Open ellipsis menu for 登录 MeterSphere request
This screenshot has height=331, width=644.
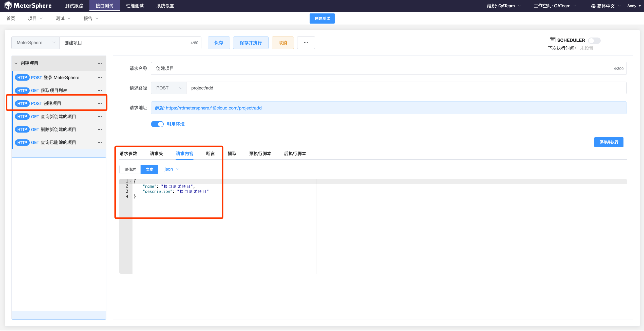[x=100, y=78]
